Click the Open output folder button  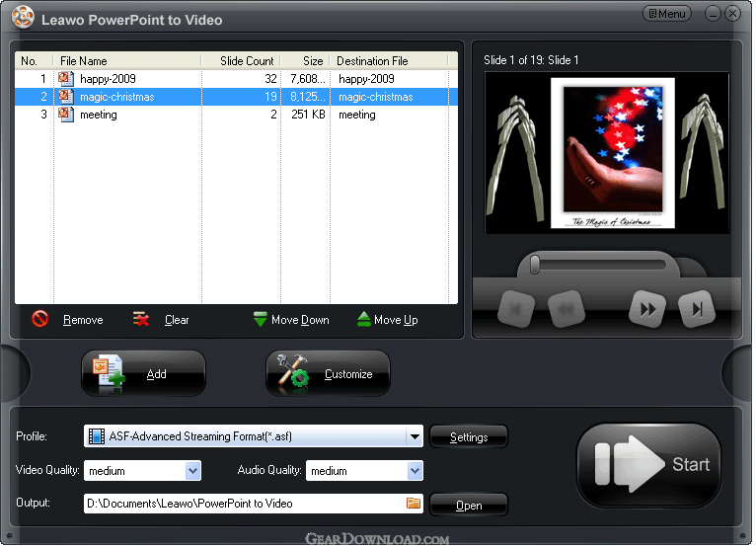pos(471,507)
